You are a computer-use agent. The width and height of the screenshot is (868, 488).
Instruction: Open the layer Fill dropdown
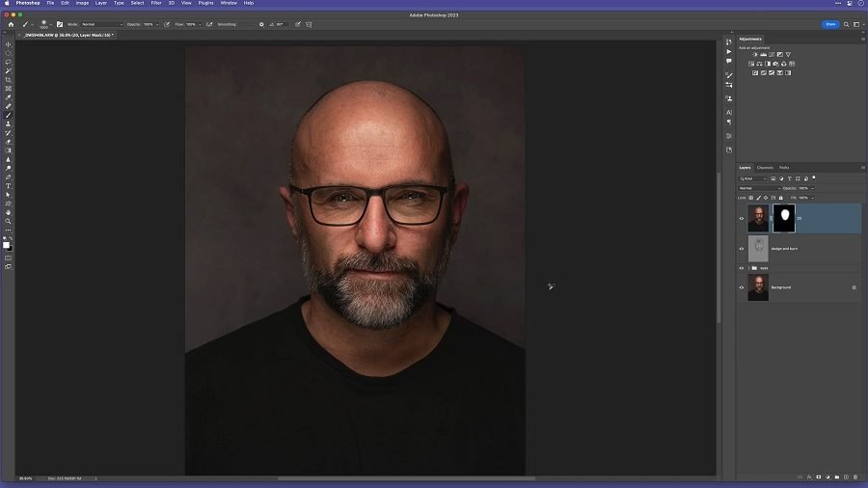(813, 198)
